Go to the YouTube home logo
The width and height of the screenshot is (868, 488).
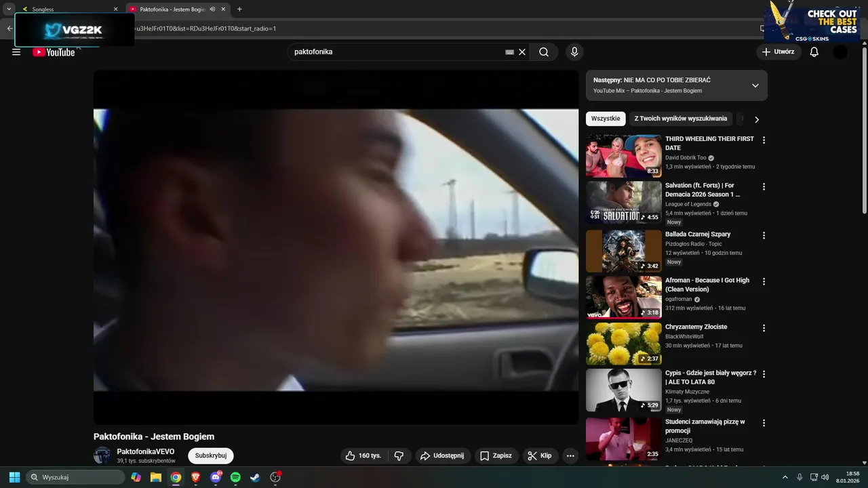[x=54, y=52]
